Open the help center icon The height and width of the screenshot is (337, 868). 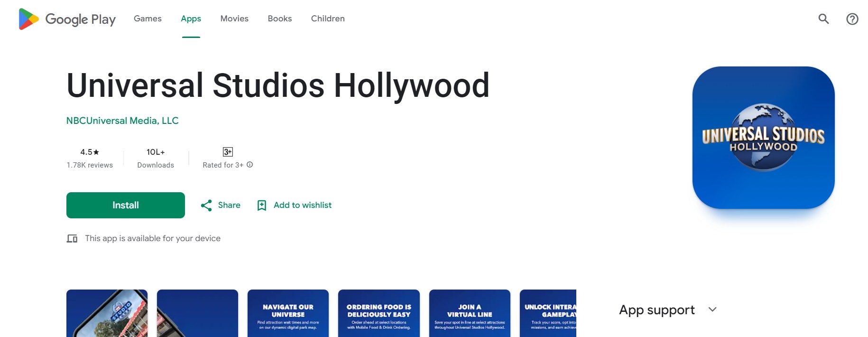click(x=852, y=19)
